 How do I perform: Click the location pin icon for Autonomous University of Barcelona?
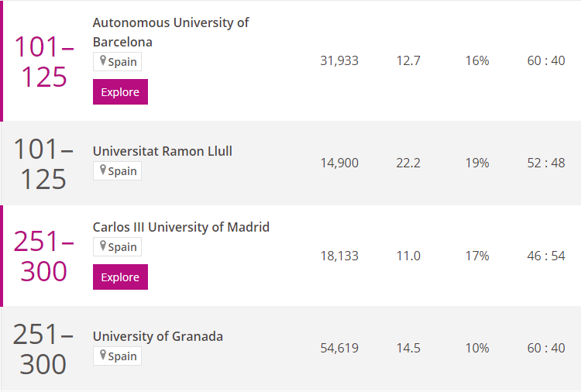pyautogui.click(x=103, y=60)
